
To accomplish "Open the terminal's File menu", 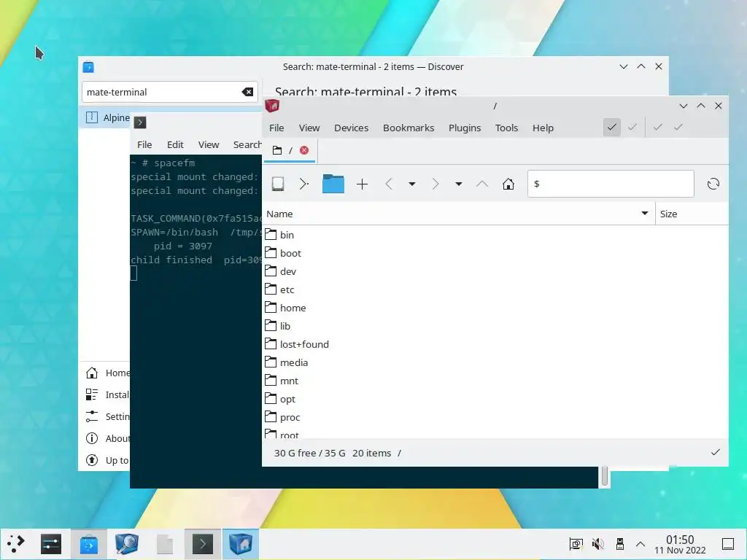I will 144,145.
